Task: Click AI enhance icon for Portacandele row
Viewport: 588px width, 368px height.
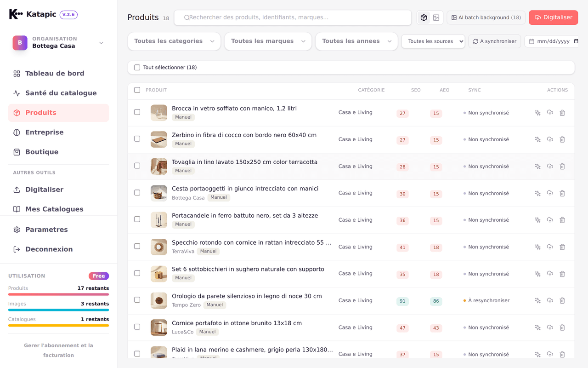Action: (537, 220)
